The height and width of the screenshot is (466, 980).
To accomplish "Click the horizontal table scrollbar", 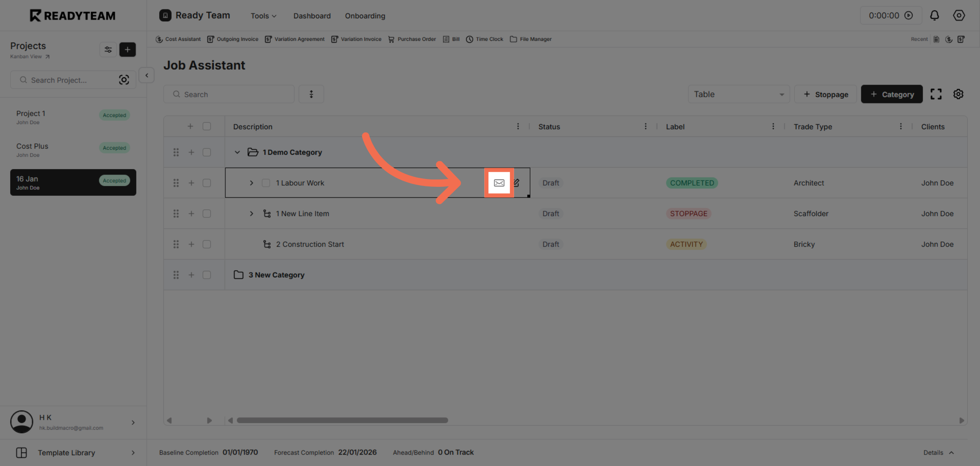I will (342, 420).
